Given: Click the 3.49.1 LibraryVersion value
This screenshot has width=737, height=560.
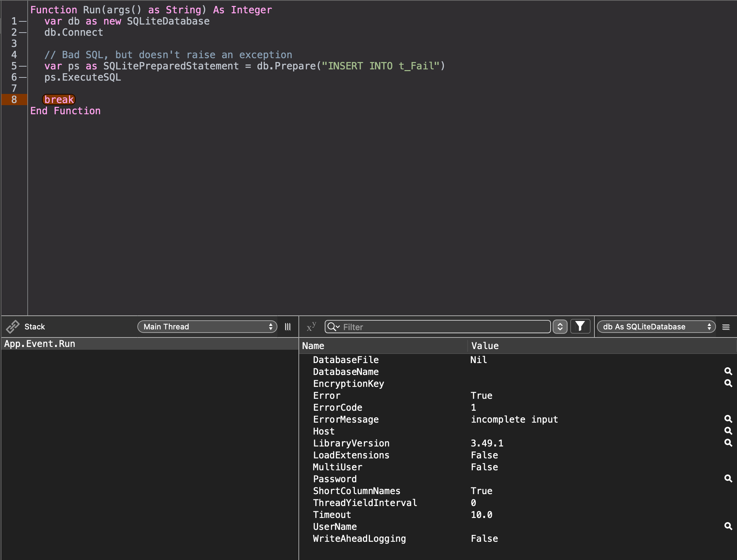Looking at the screenshot, I should pyautogui.click(x=487, y=443).
